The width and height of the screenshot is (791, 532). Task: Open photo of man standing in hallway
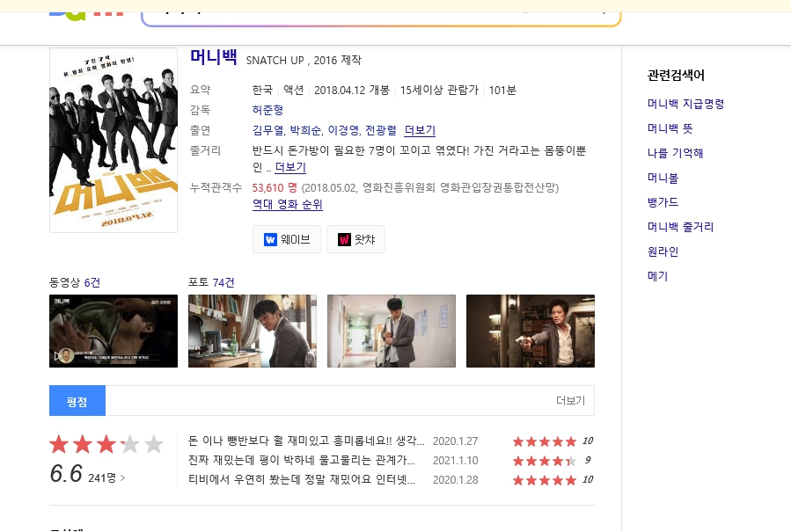tap(392, 331)
